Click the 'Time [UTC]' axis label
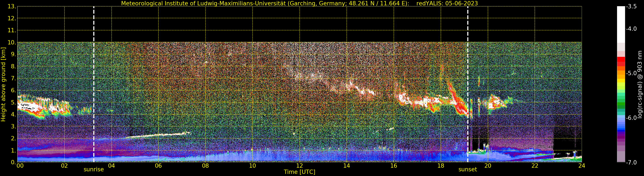644x176 pixels. click(300, 172)
